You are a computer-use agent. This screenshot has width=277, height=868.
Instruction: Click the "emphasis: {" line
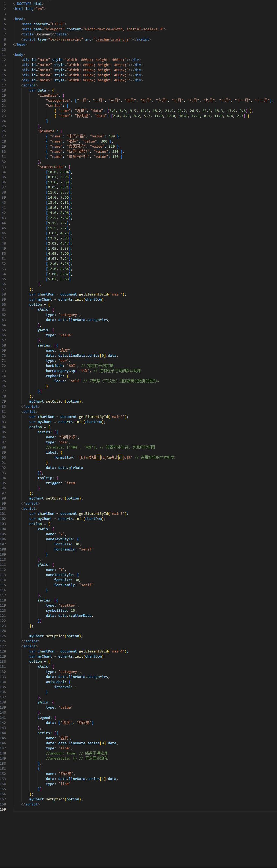pos(57,376)
